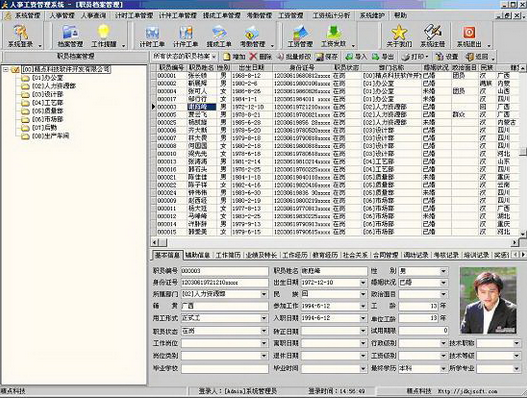Click the 系统退出 red icon
Image resolution: width=527 pixels, height=398 pixels.
pyautogui.click(x=469, y=36)
